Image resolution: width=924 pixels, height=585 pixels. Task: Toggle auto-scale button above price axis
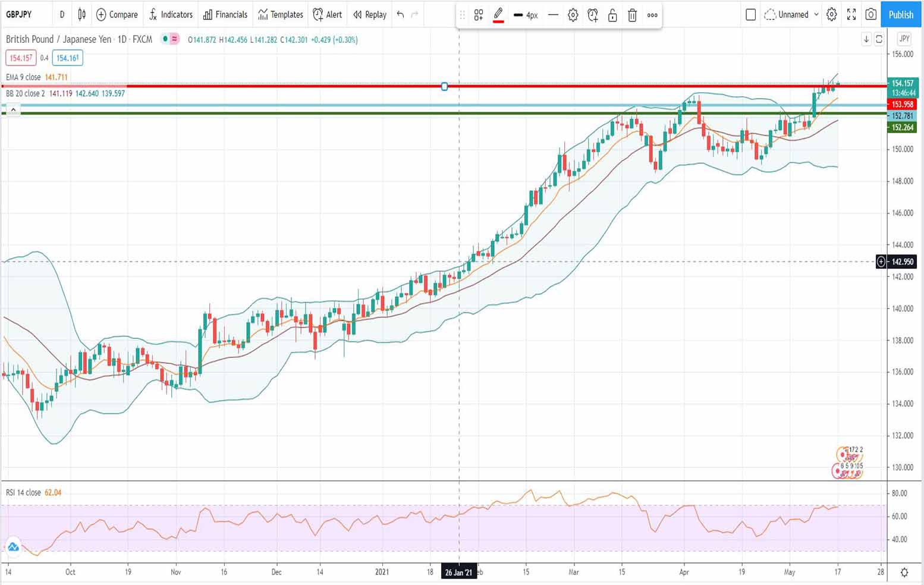click(879, 39)
